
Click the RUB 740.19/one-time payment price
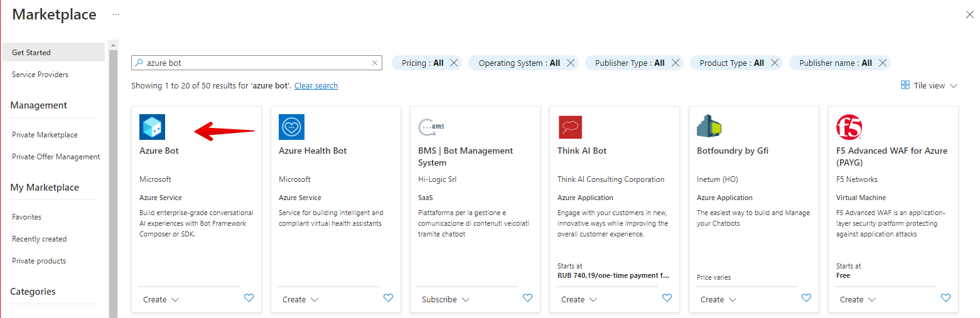click(x=613, y=275)
